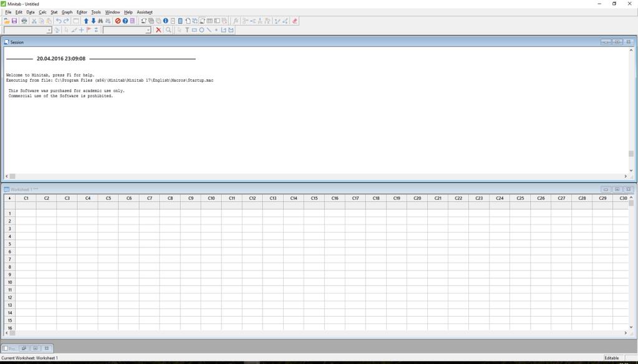Click the session timestamp '20.04.2016 23:09:08'
The image size is (638, 364).
pos(61,59)
